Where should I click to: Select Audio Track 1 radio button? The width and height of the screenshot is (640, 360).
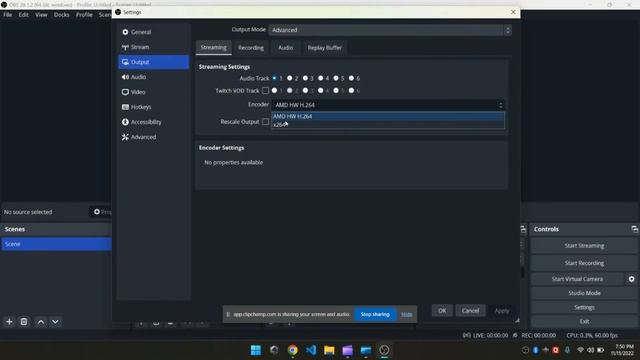pos(274,78)
